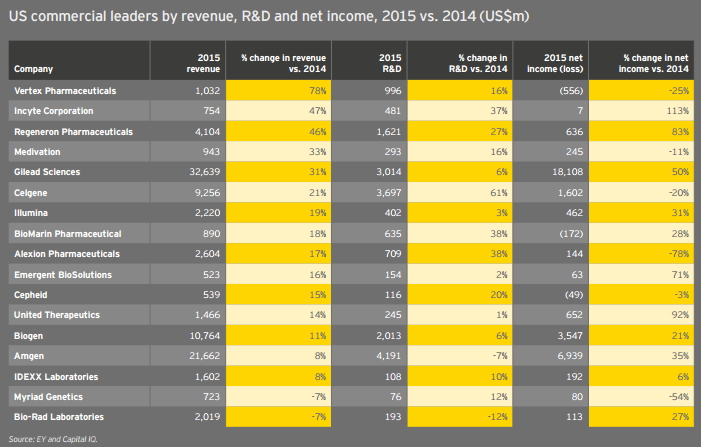Screen dimensions: 701x447
Task: Click Incyte revenue change 47%
Action: [317, 111]
